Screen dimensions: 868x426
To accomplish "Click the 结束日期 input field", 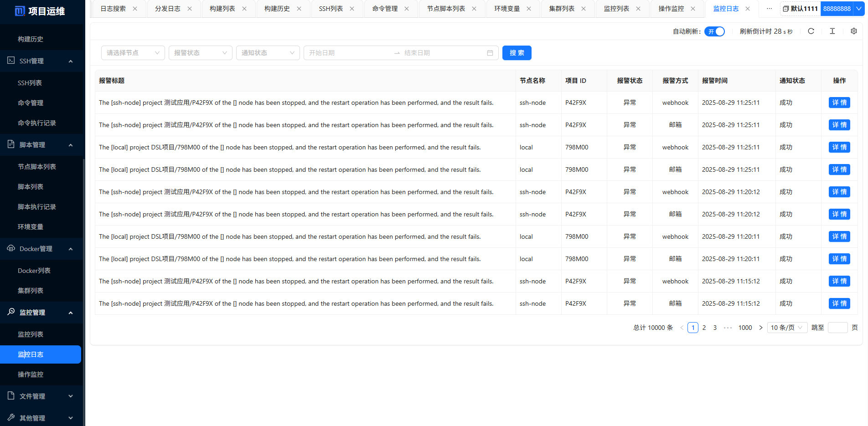I will click(442, 53).
